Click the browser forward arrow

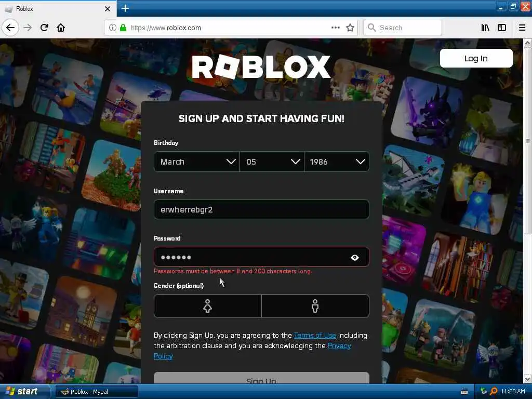tap(28, 28)
